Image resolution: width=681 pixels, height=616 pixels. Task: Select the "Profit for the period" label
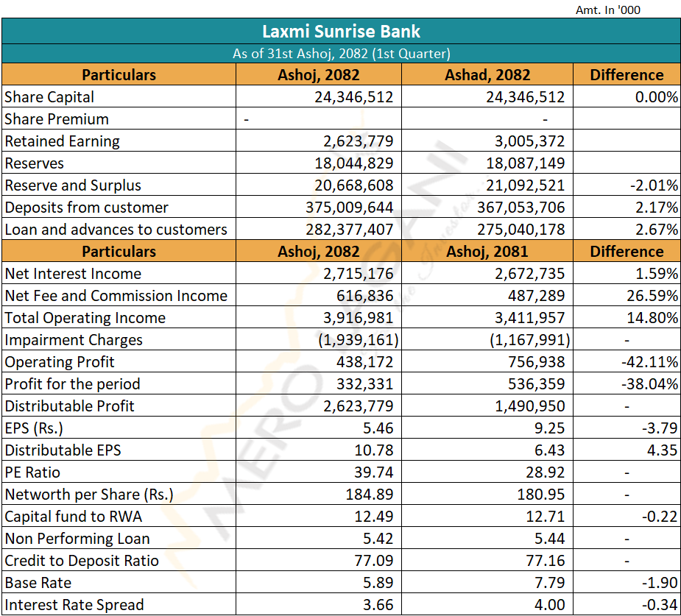tap(72, 384)
